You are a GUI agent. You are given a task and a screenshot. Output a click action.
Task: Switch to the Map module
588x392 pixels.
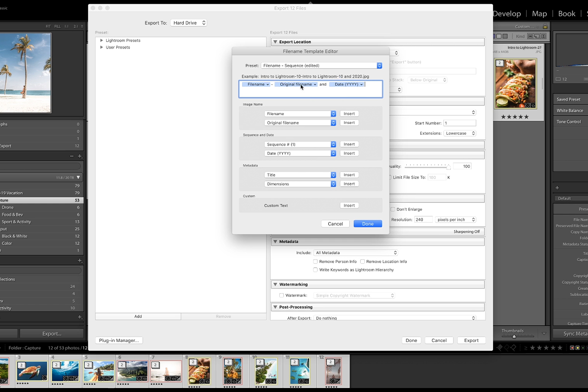coord(539,13)
